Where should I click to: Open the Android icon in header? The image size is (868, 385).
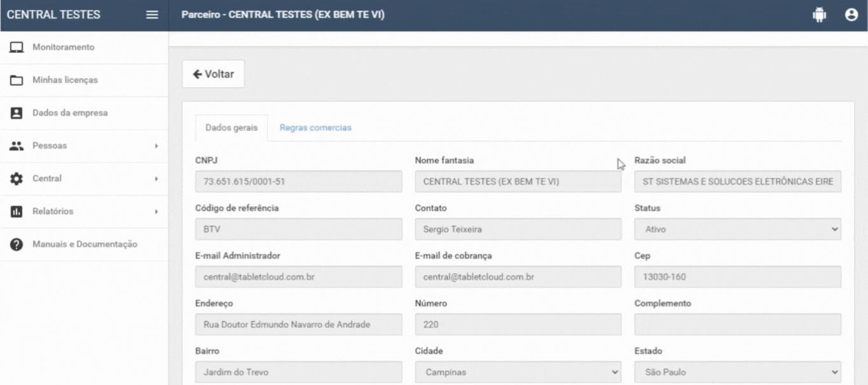[819, 15]
